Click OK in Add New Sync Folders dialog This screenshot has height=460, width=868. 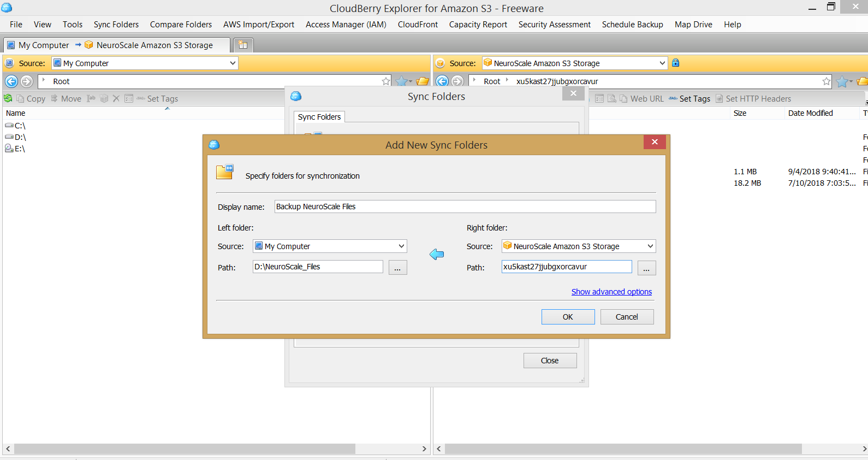[568, 317]
